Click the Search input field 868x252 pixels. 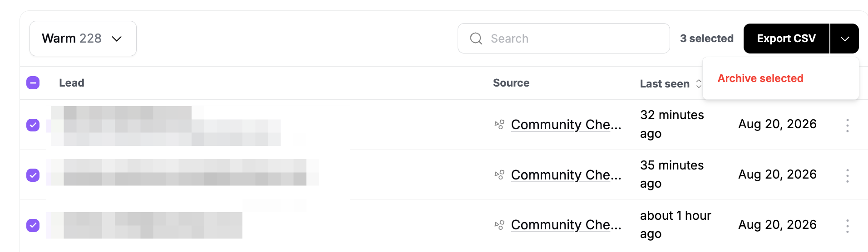coord(563,39)
